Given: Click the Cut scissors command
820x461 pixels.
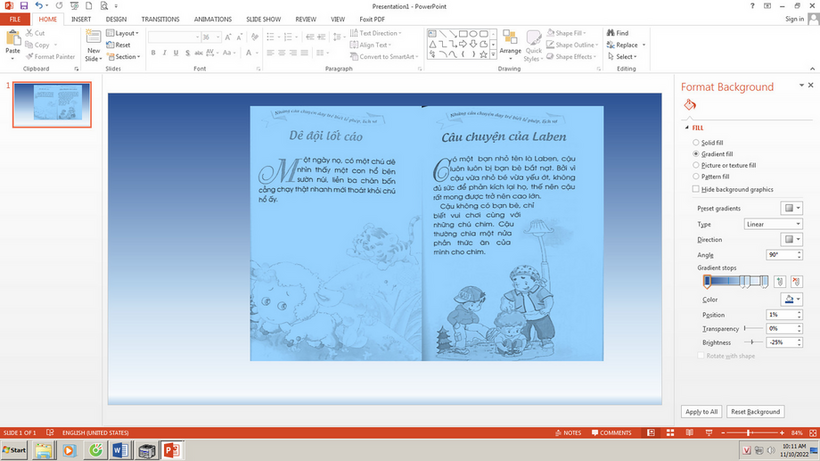Looking at the screenshot, I should (x=35, y=33).
